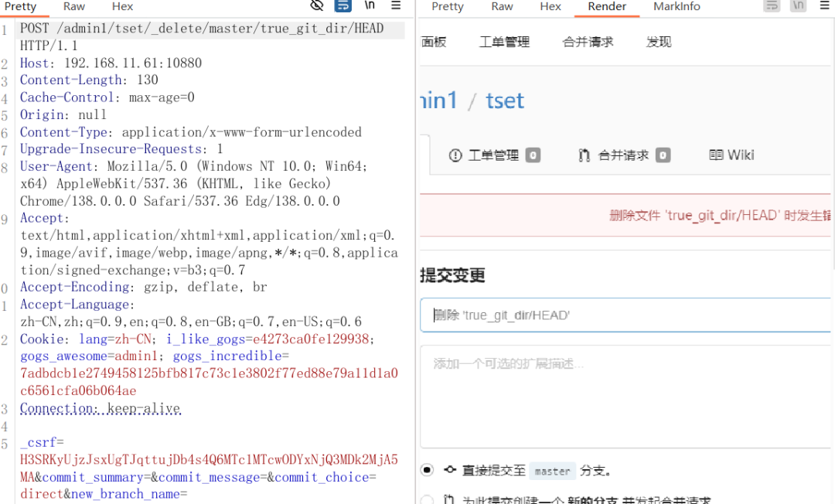The height and width of the screenshot is (504, 835).
Task: Click 提交变更 heading
Action: coord(452,276)
